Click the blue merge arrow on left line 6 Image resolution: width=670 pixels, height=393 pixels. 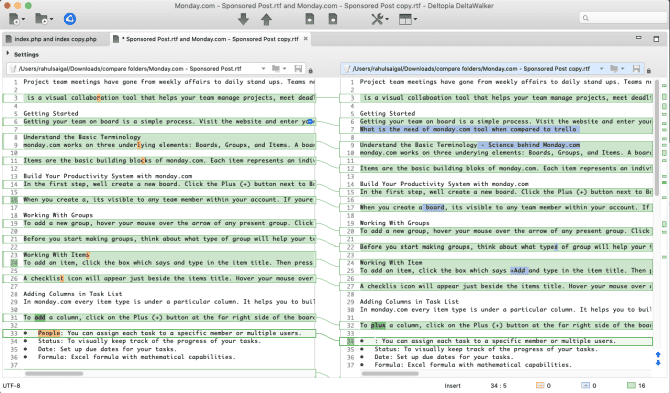pos(310,122)
